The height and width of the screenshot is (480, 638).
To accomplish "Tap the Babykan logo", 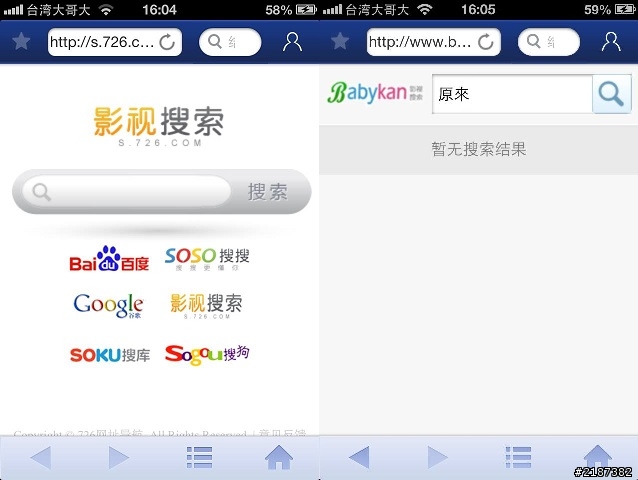I will tap(375, 93).
